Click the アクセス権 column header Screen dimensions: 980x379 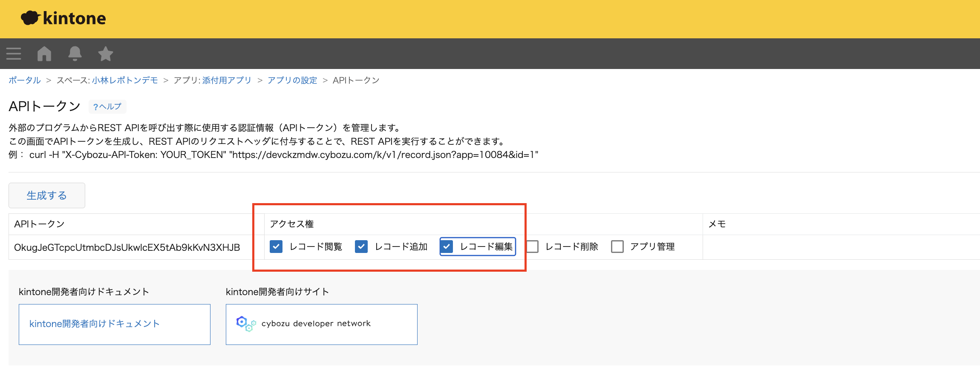coord(292,224)
